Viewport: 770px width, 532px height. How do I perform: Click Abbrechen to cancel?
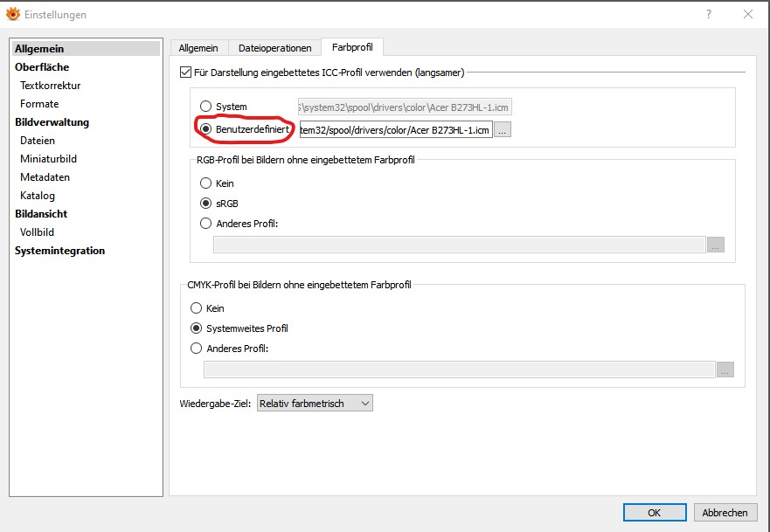(725, 513)
